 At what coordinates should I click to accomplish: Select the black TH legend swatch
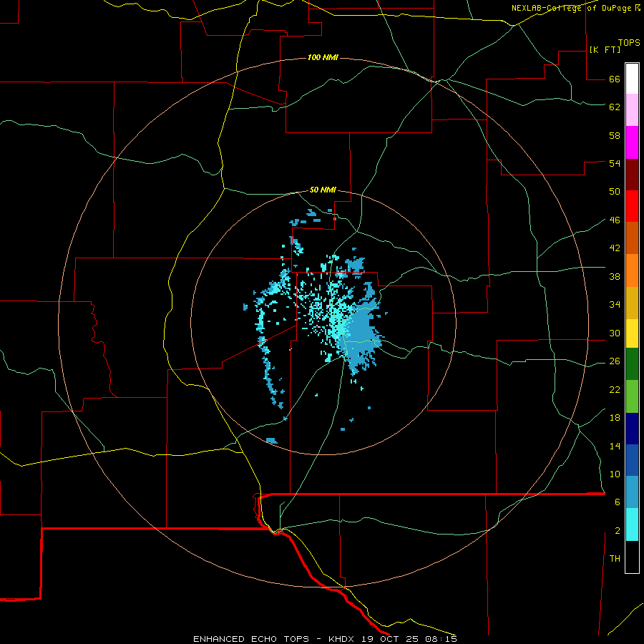click(x=632, y=557)
